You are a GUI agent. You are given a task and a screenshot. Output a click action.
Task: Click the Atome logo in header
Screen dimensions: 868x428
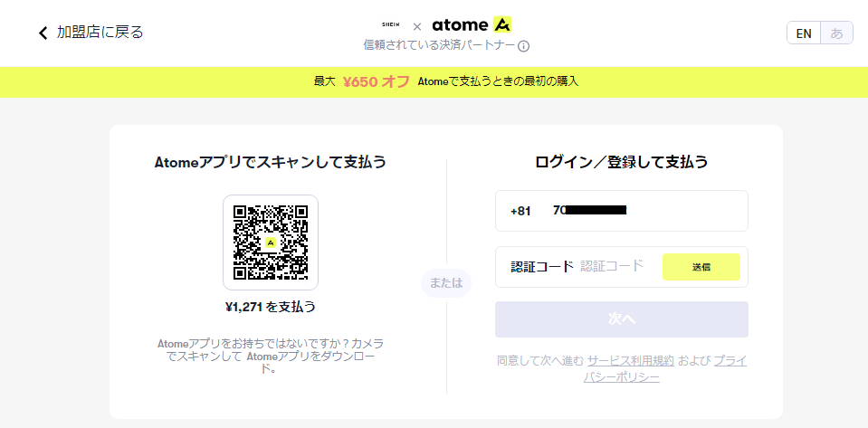tap(472, 25)
